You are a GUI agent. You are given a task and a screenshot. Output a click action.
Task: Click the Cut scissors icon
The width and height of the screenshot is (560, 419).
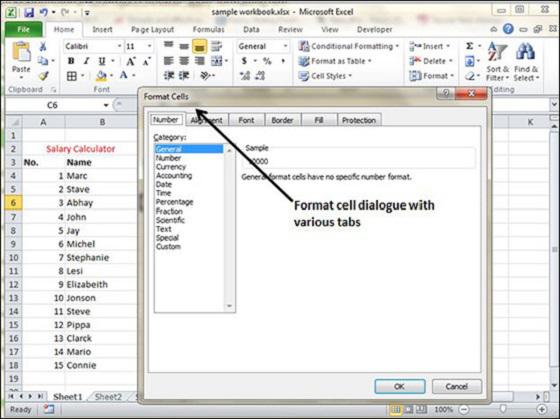pos(42,46)
